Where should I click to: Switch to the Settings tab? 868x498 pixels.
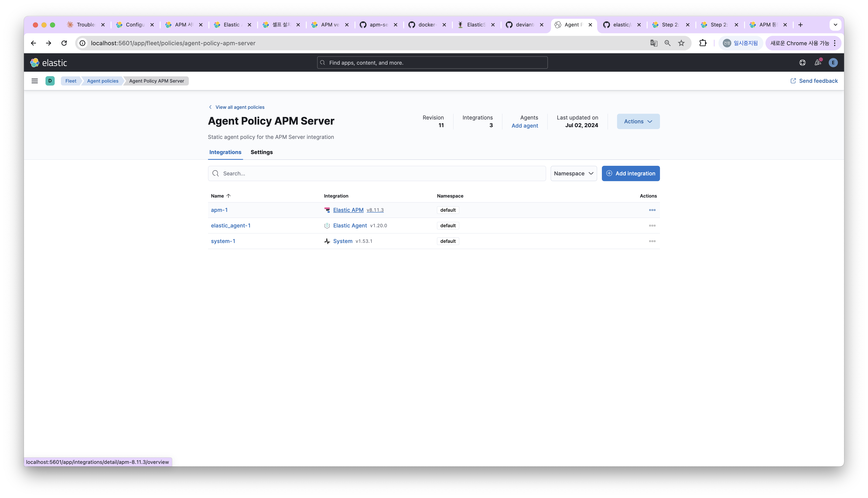pos(261,152)
